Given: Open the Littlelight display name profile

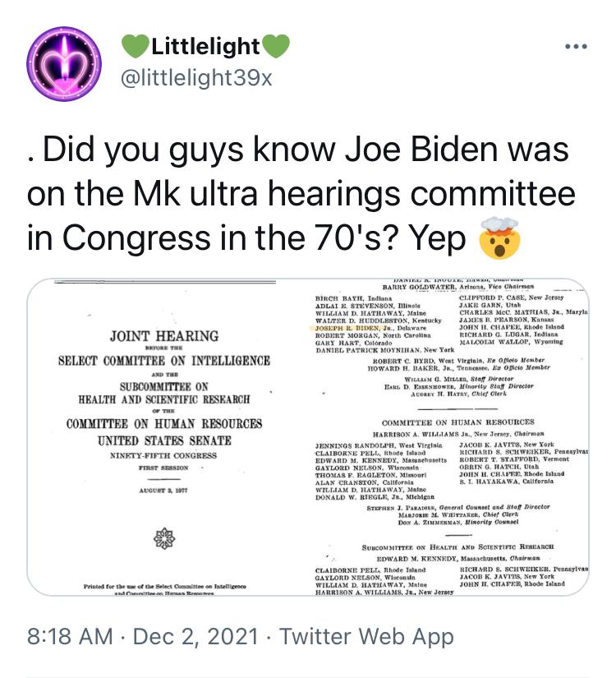Looking at the screenshot, I should coord(205,46).
